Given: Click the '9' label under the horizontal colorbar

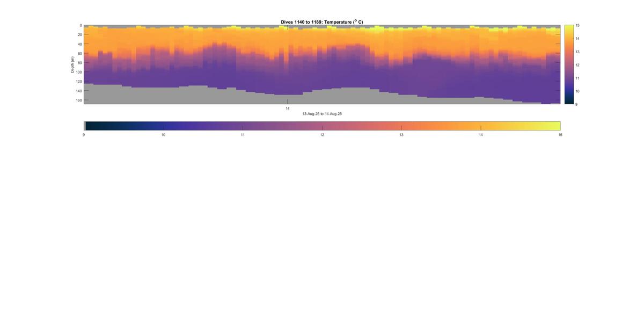Looking at the screenshot, I should click(84, 135).
